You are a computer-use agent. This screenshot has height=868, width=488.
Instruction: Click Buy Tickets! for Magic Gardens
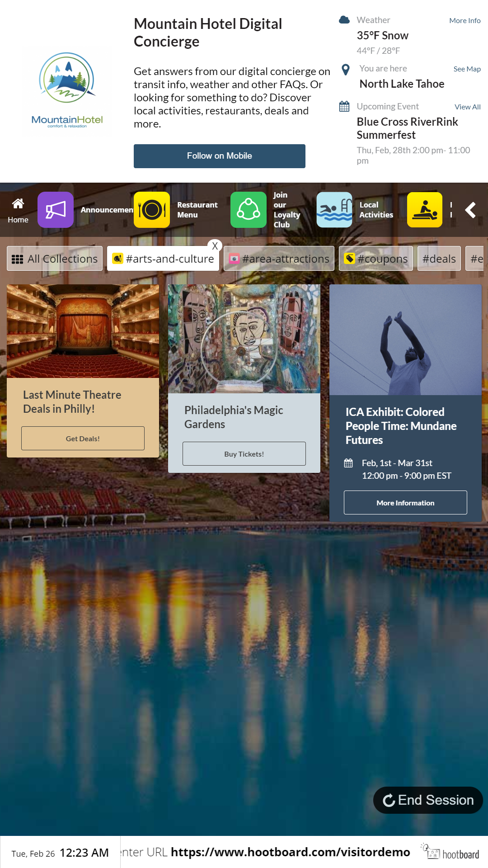(x=244, y=454)
